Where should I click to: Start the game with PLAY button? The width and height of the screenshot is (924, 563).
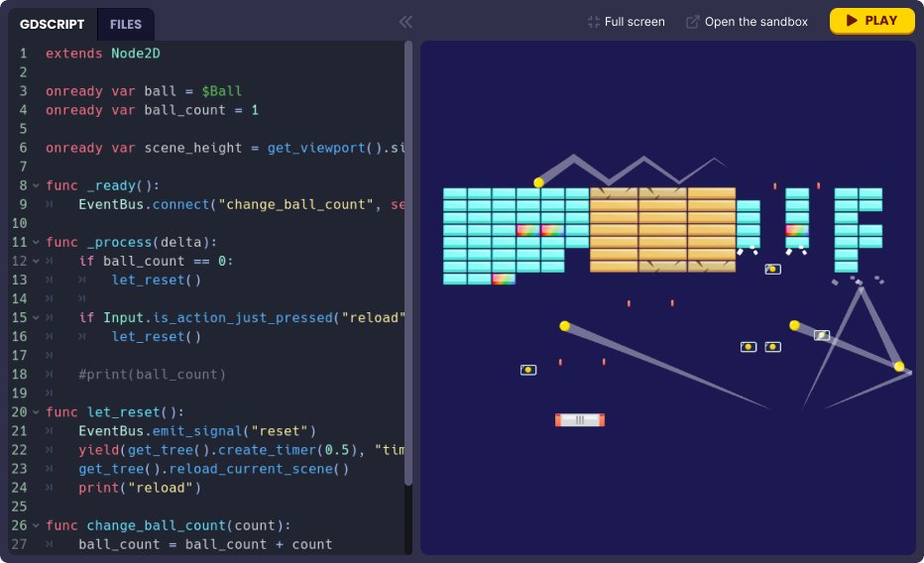[872, 21]
